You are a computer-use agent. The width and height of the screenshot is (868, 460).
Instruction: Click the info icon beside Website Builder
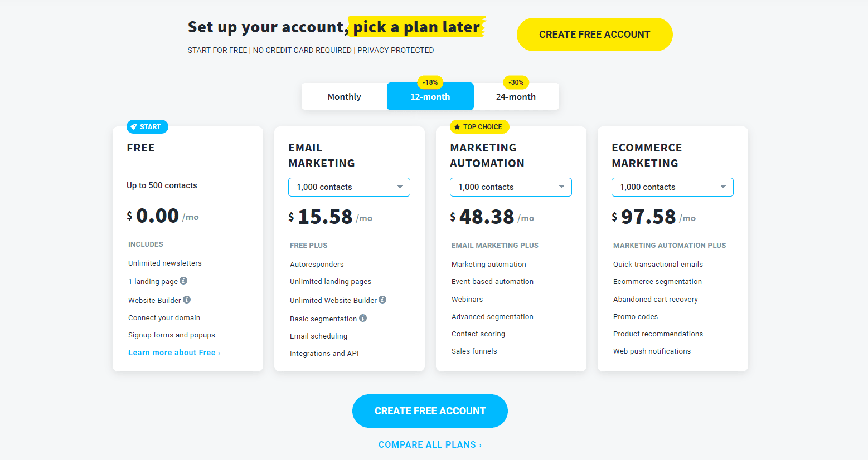(x=187, y=300)
